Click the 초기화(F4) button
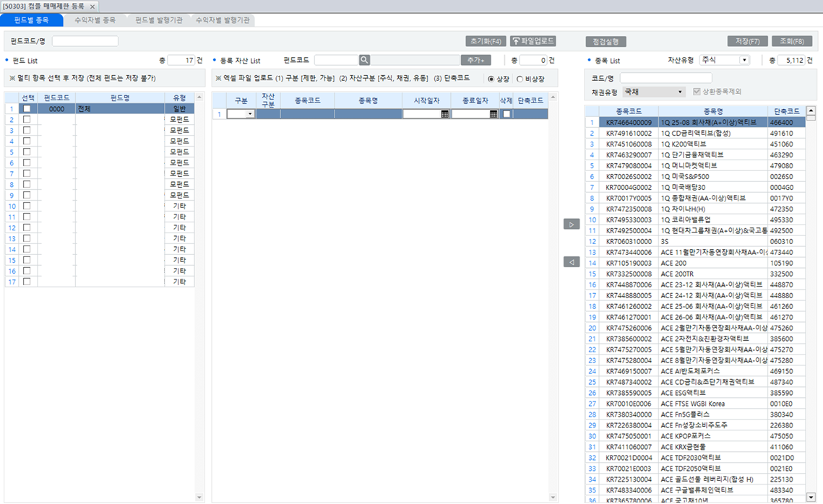The width and height of the screenshot is (823, 504). click(x=486, y=41)
